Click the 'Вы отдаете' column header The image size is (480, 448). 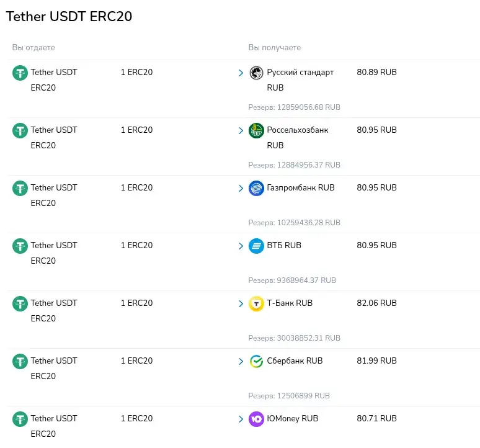[33, 47]
